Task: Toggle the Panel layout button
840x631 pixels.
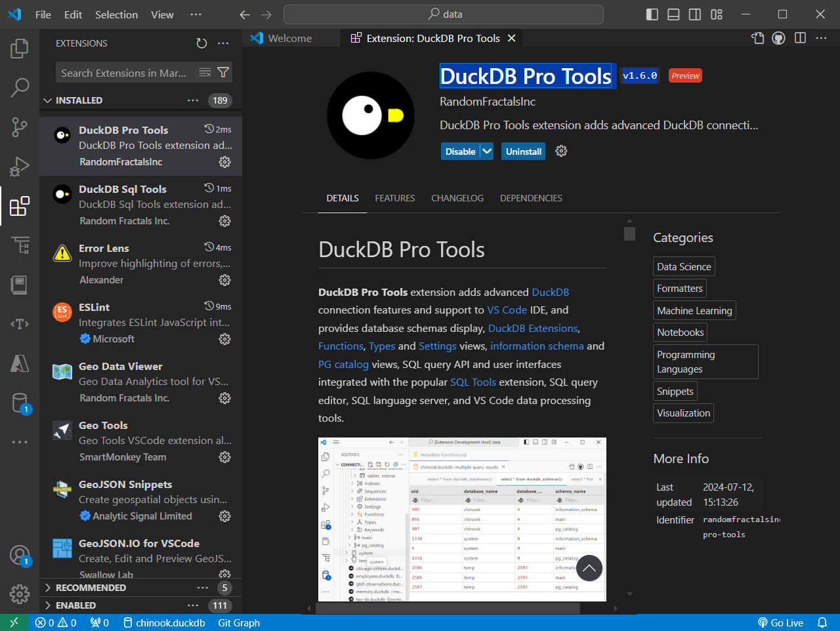Action: pyautogui.click(x=673, y=14)
